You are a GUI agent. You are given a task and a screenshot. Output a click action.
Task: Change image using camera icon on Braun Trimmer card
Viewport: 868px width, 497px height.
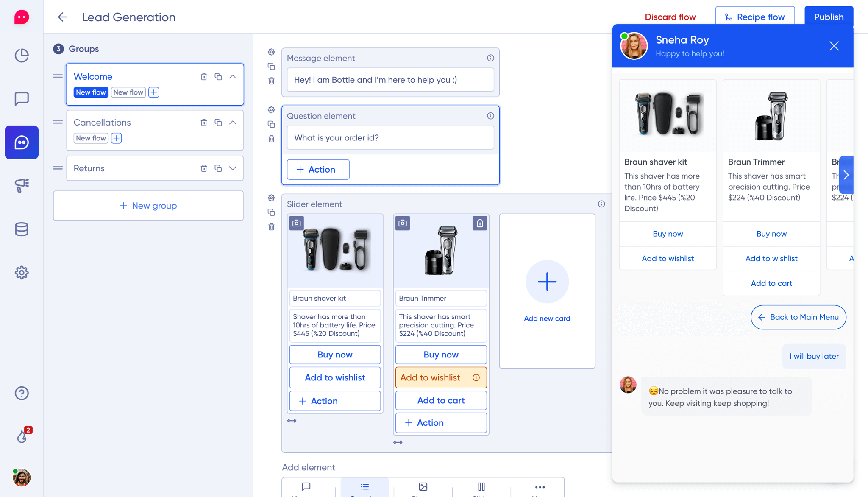[x=403, y=223]
